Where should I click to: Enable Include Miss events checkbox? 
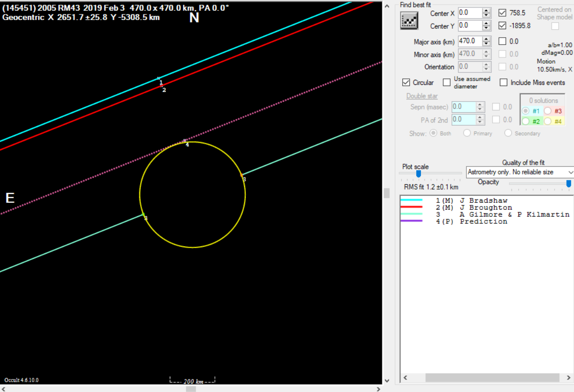(x=503, y=83)
